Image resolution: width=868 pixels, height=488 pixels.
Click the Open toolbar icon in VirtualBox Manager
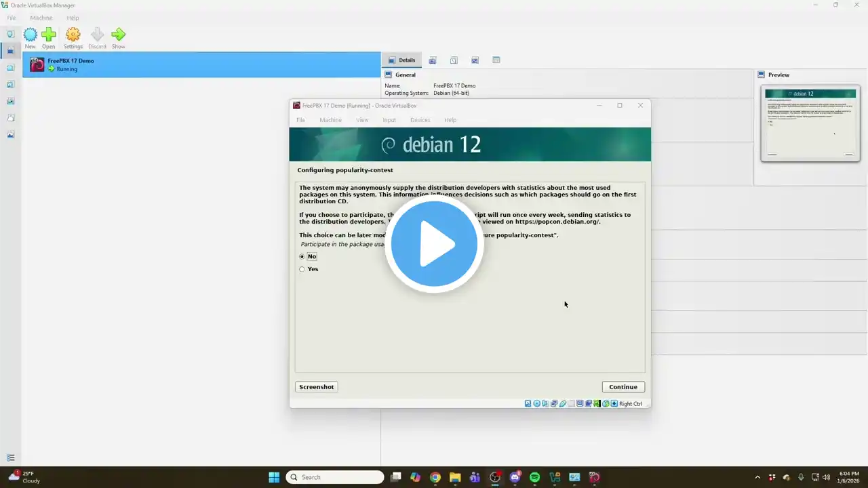pos(48,38)
